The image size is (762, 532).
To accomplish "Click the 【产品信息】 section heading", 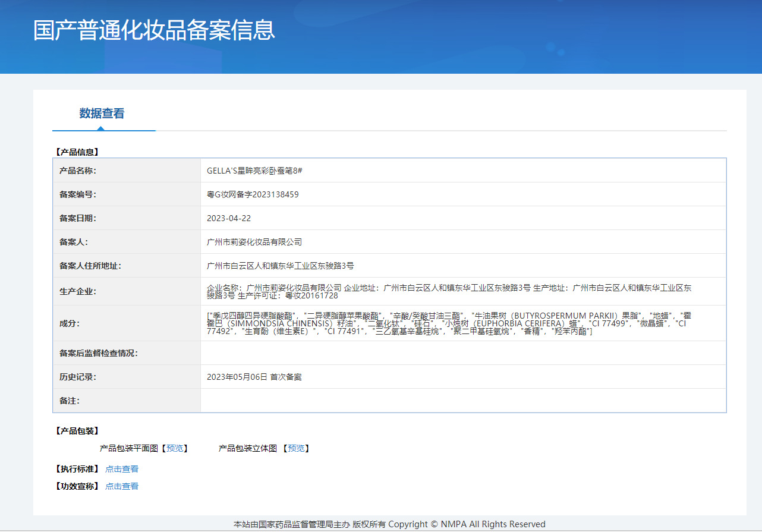I will [76, 152].
